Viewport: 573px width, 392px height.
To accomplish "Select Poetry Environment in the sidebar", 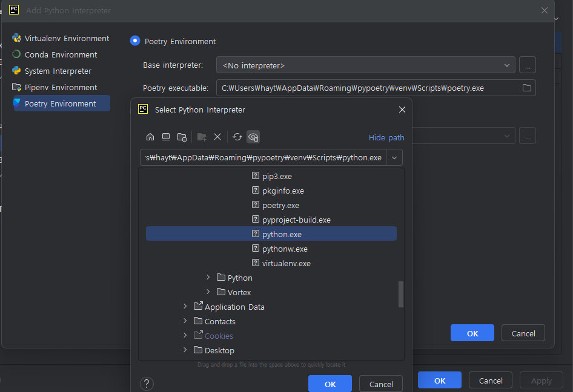I will 62,103.
